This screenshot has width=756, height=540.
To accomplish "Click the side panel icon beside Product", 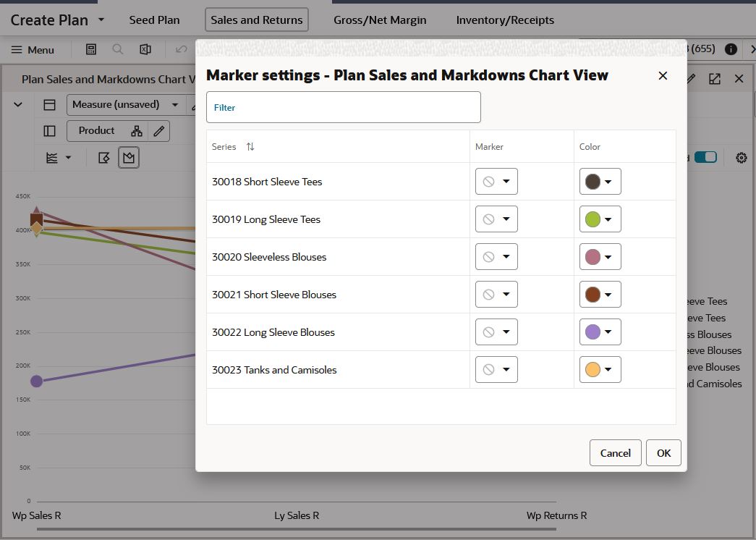I will pos(49,131).
